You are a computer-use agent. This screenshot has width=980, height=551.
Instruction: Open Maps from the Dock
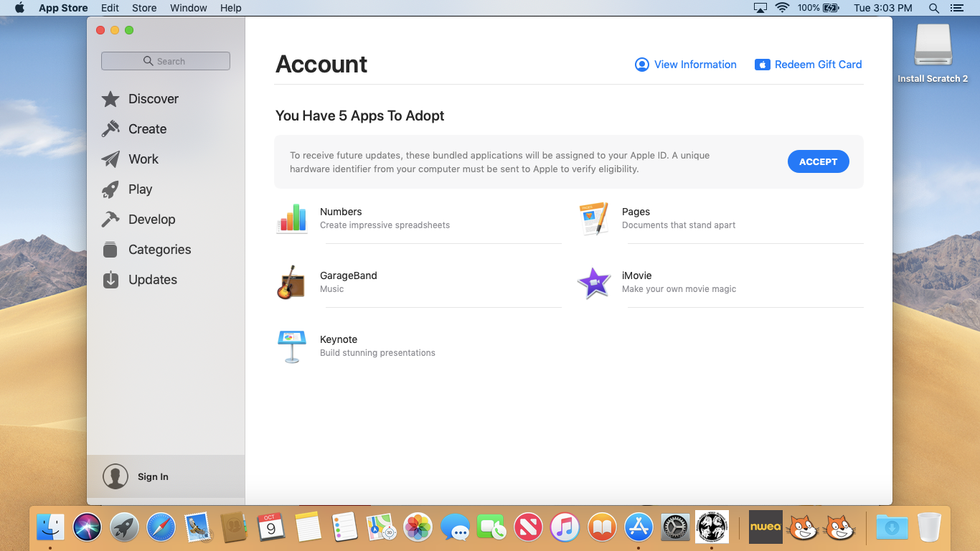[381, 528]
